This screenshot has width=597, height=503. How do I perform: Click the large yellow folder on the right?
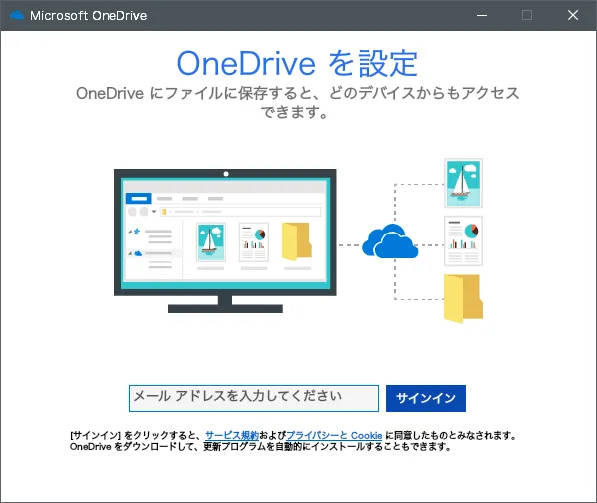coord(463,299)
